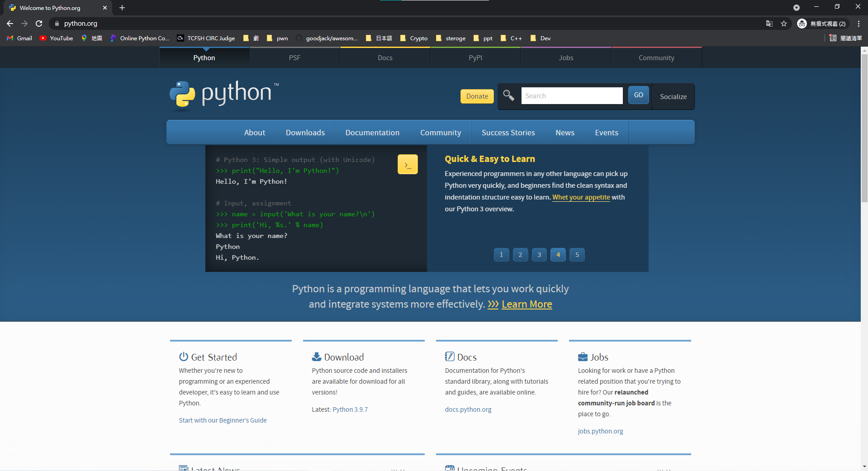Open the Community main menu
Image resolution: width=868 pixels, height=471 pixels.
441,133
